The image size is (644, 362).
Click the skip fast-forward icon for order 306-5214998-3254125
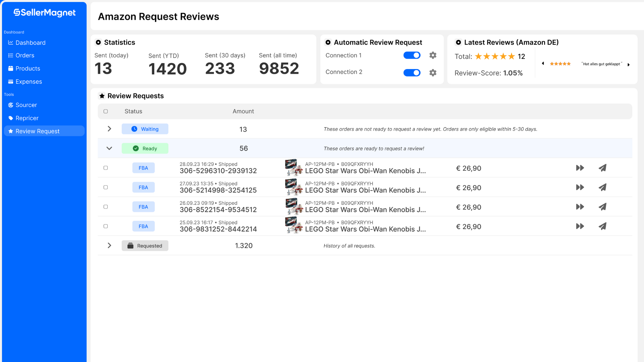[580, 187]
